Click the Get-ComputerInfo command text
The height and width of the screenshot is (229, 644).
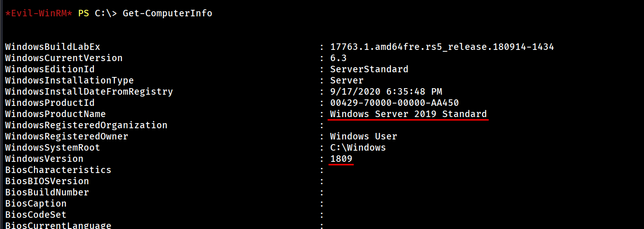point(167,14)
